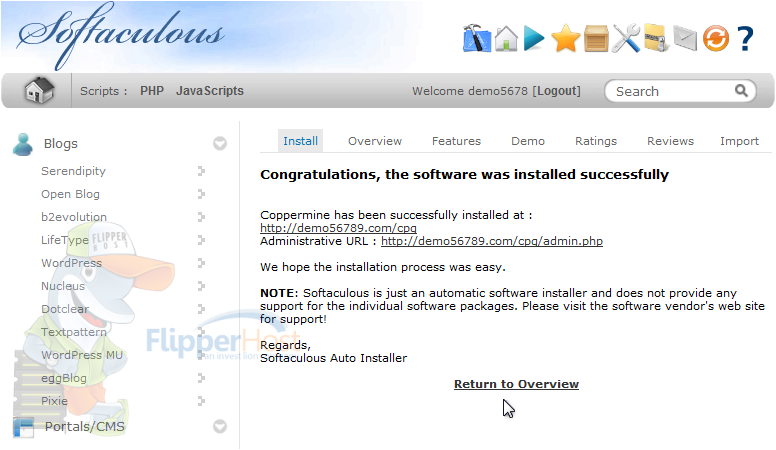
Task: Open Open Blog in the Blogs list
Action: (70, 194)
